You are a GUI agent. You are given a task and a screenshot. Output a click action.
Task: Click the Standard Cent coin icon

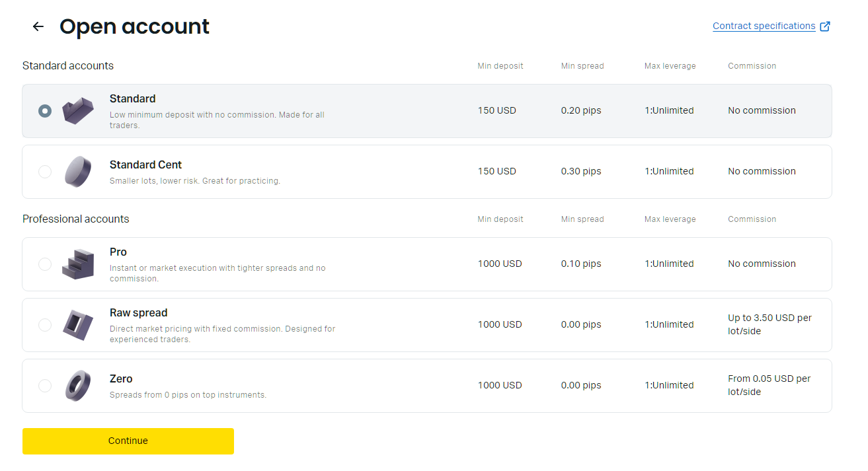tap(78, 172)
